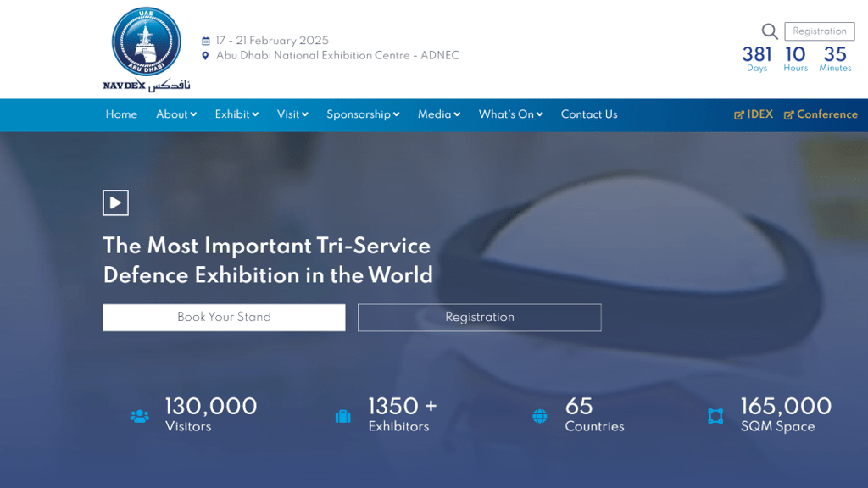Click the SQM Space area icon
This screenshot has width=868, height=488.
click(715, 416)
